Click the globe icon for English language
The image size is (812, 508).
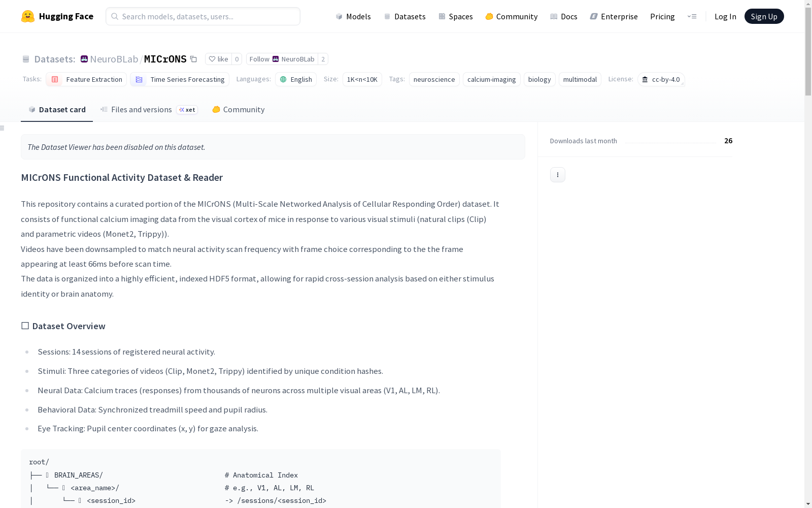[283, 79]
